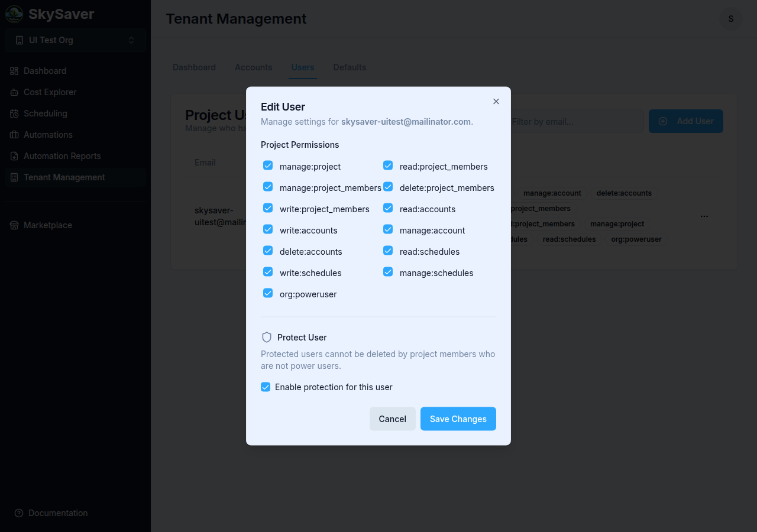Screen dimensions: 757x532
Task: Uncheck the read:accounts permission
Action: click(388, 208)
